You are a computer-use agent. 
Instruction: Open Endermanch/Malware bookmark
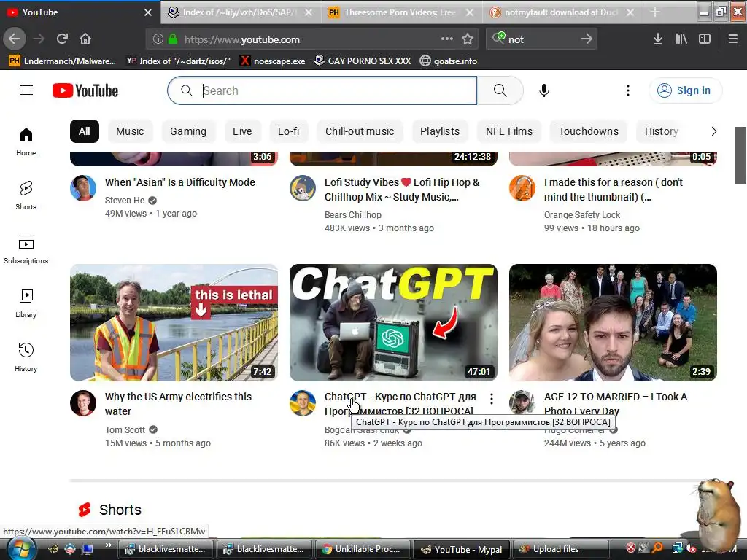pyautogui.click(x=63, y=61)
